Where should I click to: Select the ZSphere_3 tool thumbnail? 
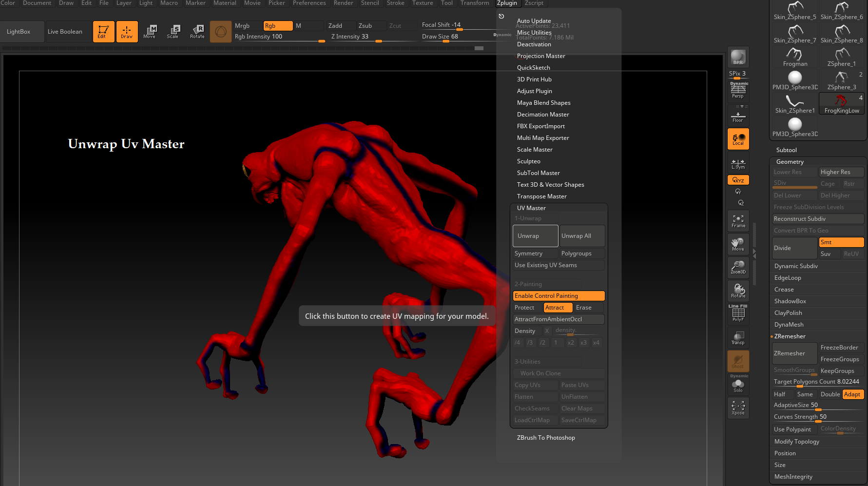coord(842,81)
